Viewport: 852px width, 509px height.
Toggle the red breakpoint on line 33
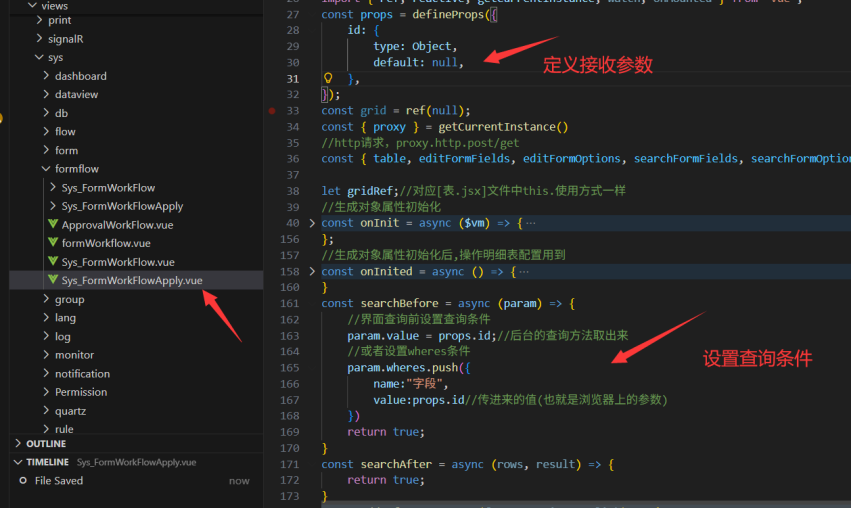click(272, 111)
